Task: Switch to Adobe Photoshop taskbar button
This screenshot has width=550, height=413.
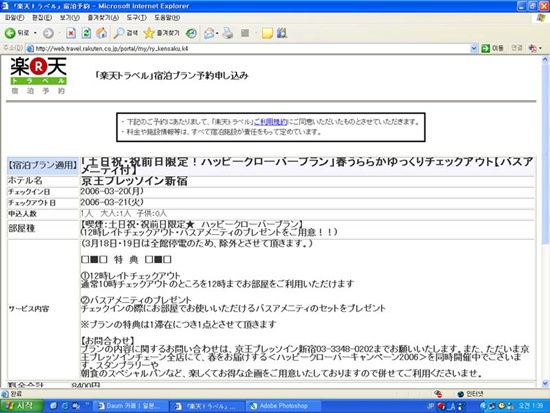Action: (x=283, y=406)
